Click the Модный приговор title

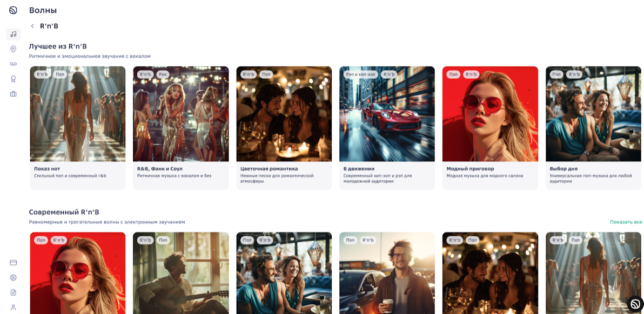tap(470, 168)
